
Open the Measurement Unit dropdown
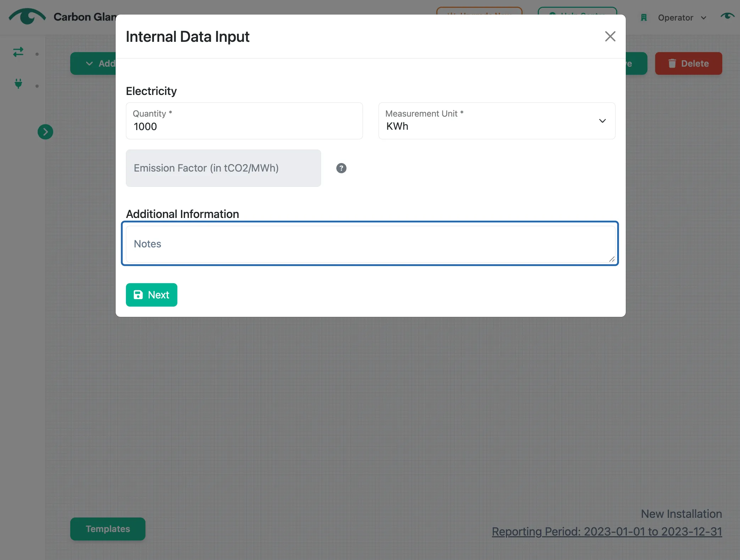tap(497, 121)
